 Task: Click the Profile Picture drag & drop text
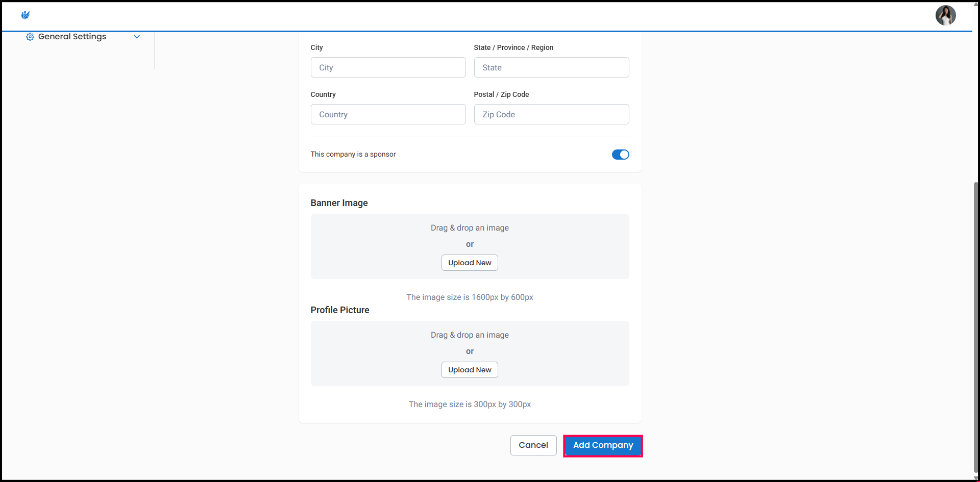point(470,335)
